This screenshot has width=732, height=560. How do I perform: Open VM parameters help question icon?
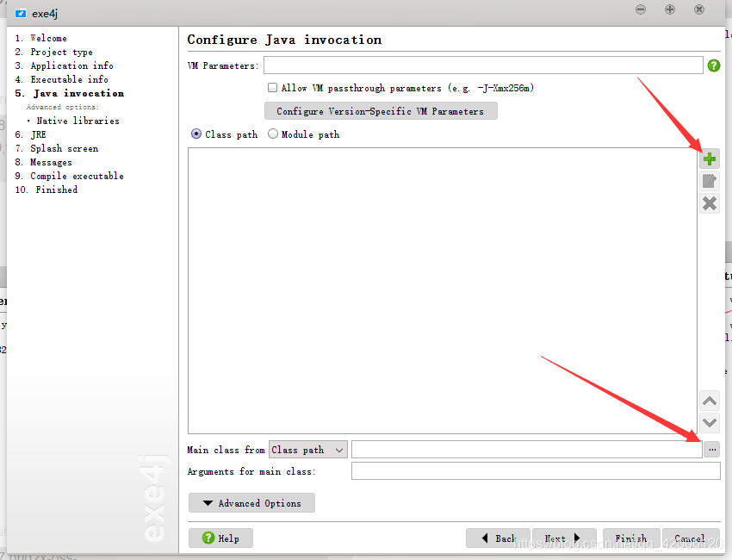point(713,65)
